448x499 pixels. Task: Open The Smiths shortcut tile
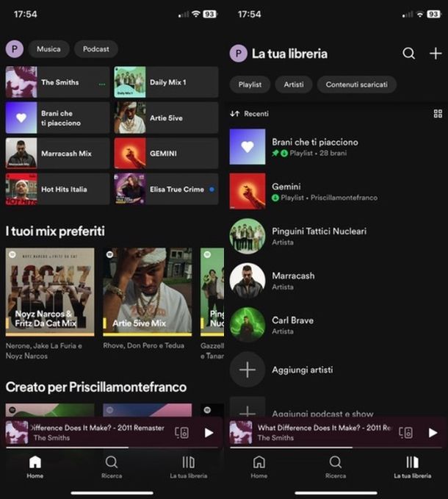coord(57,82)
